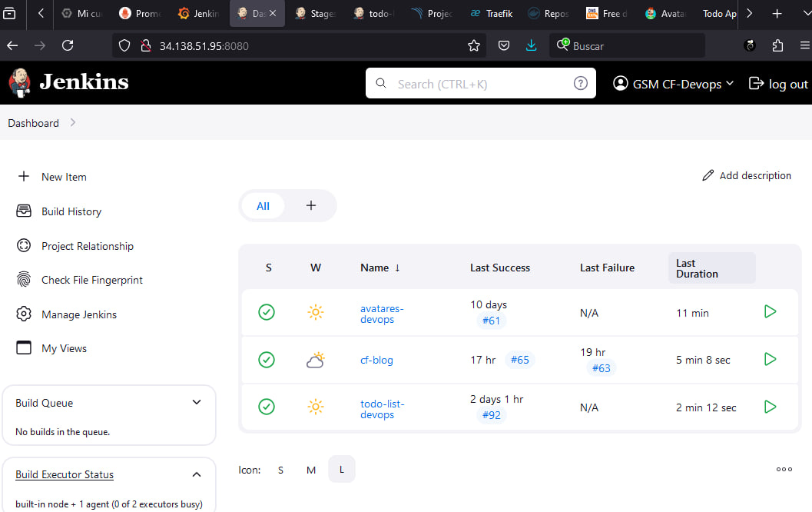The width and height of the screenshot is (812, 512).
Task: Click the Jenkins logo header
Action: (69, 82)
